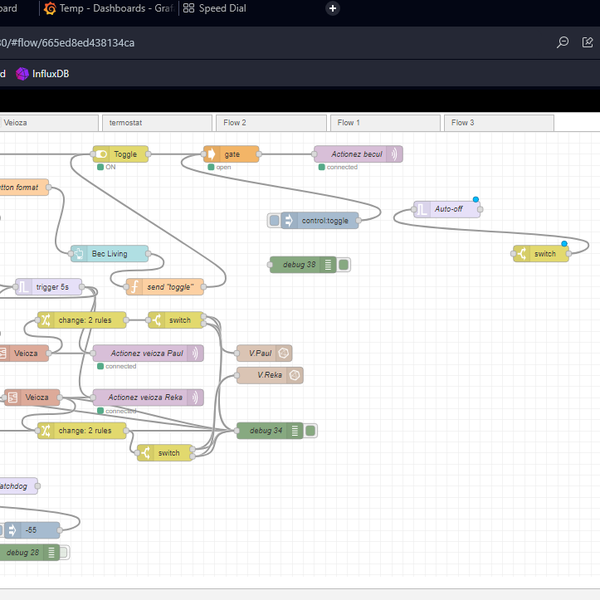Toggle the debug 38 node output
The height and width of the screenshot is (600, 600).
coord(343,265)
